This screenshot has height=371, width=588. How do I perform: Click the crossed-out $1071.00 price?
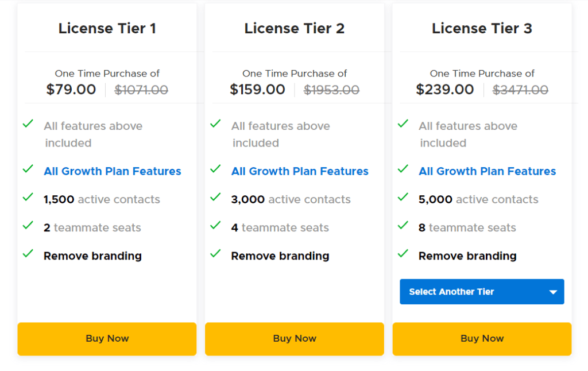(141, 90)
